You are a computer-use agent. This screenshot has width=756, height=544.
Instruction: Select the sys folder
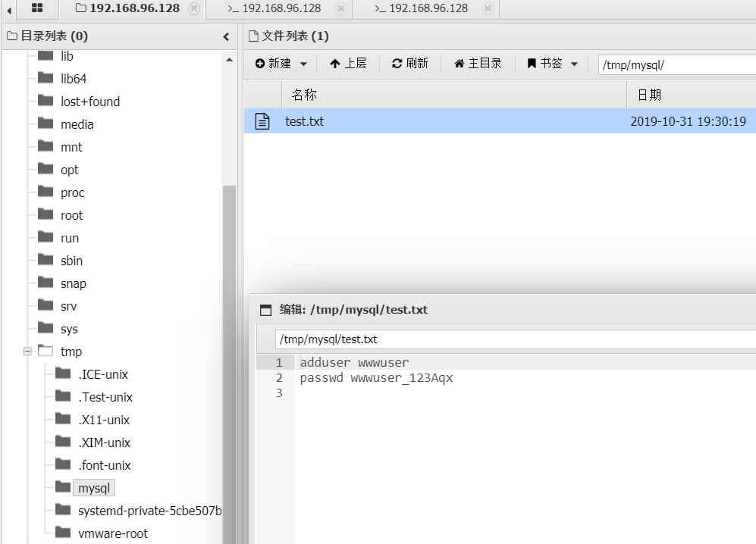[69, 329]
